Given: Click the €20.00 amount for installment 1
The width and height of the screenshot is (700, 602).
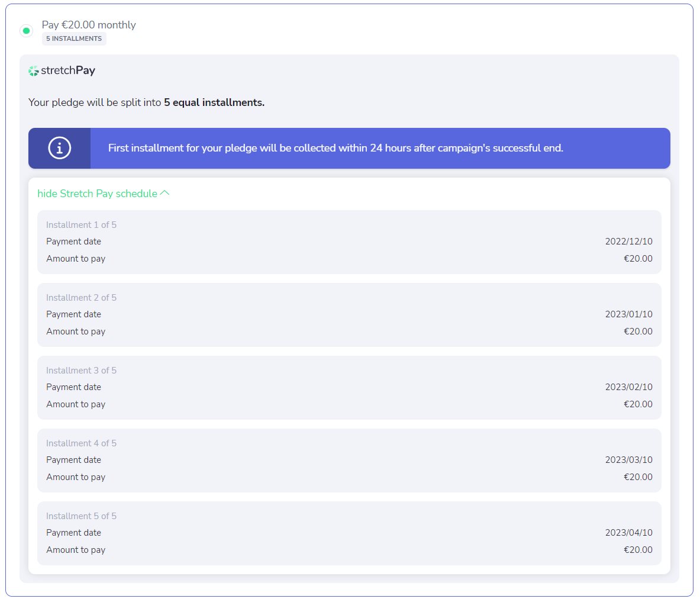Looking at the screenshot, I should [638, 259].
